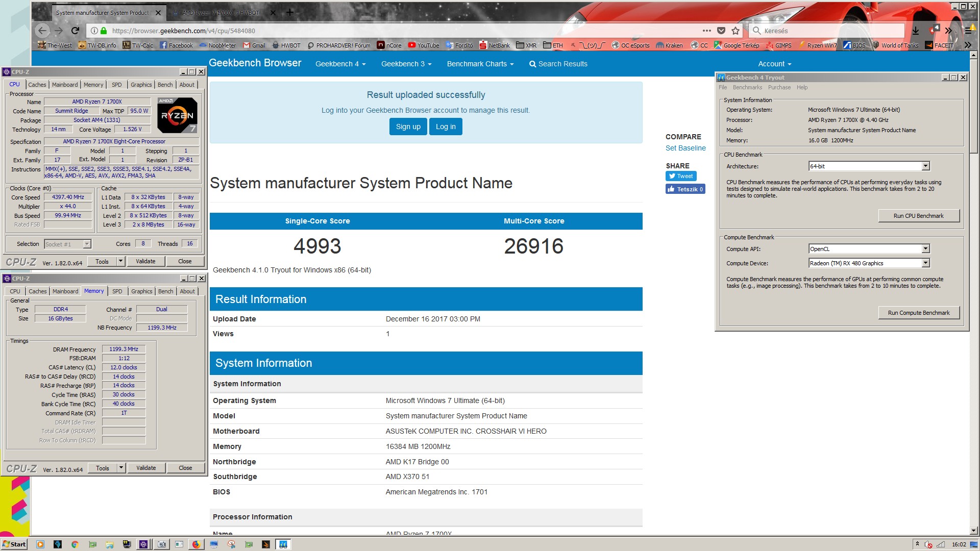Click the site info icon in address bar
Image resolution: width=980 pixels, height=551 pixels.
tap(94, 31)
